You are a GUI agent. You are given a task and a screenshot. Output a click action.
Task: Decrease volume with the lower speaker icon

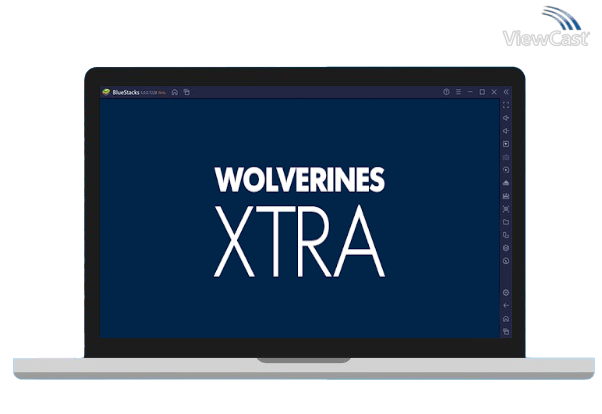[506, 131]
